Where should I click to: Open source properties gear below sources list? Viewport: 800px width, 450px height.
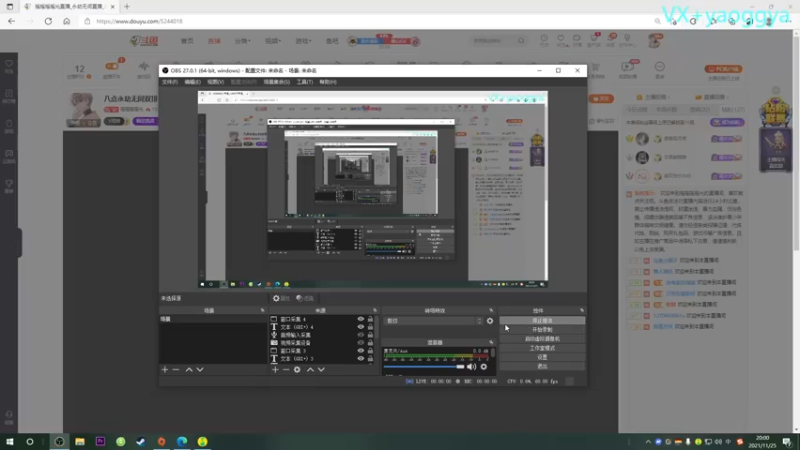click(x=297, y=369)
